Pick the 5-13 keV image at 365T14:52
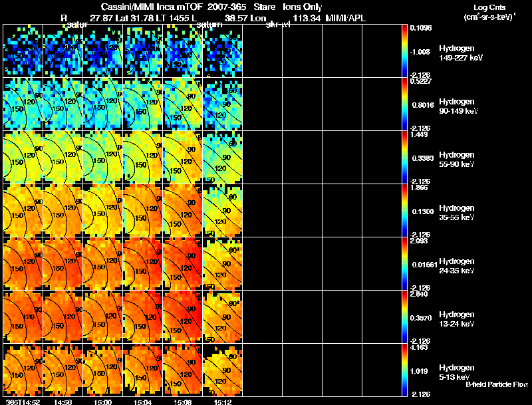This screenshot has width=532, height=405. (23, 370)
